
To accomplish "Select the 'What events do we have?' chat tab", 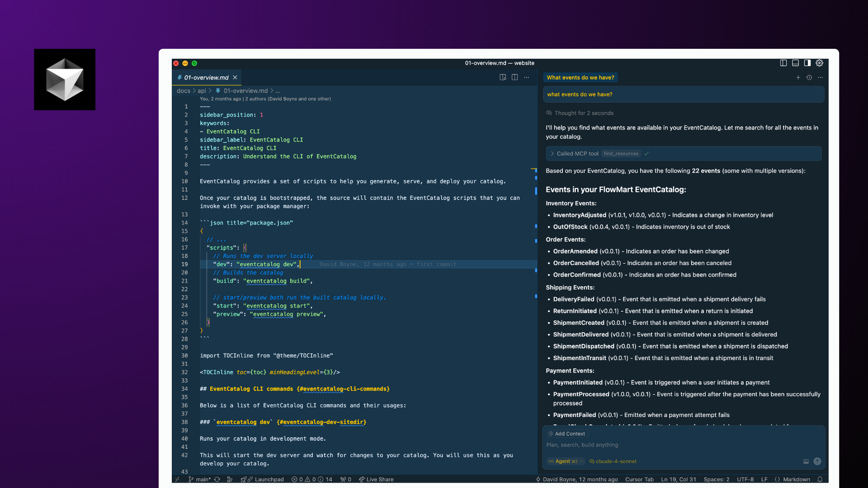I will [x=580, y=77].
